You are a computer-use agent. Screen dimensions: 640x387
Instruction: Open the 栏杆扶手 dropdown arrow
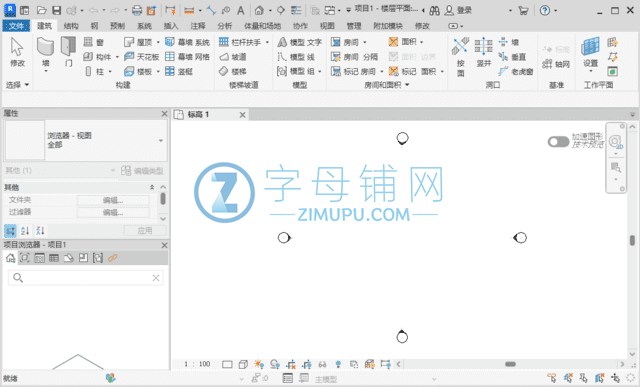click(267, 42)
